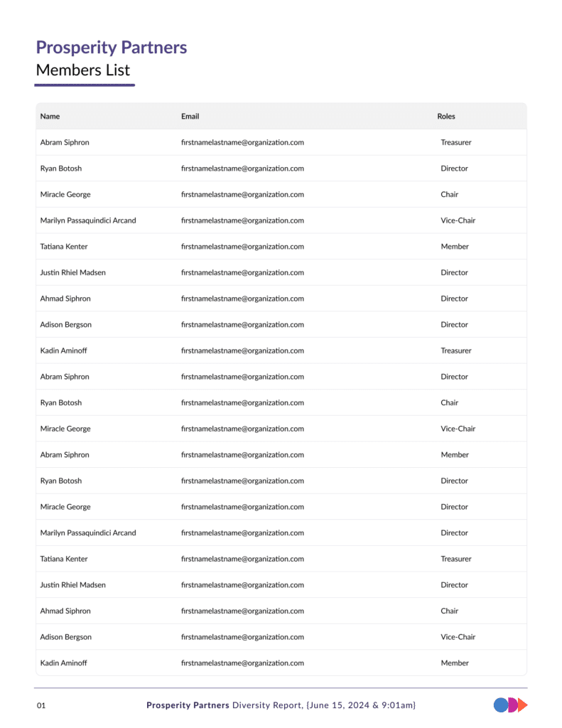This screenshot has height=728, width=562.
Task: Click the Treasurer role for Abram Siphron
Action: pyautogui.click(x=455, y=142)
